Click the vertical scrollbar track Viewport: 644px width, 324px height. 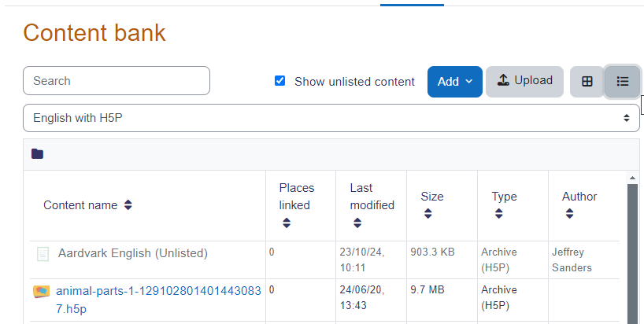pos(632,254)
